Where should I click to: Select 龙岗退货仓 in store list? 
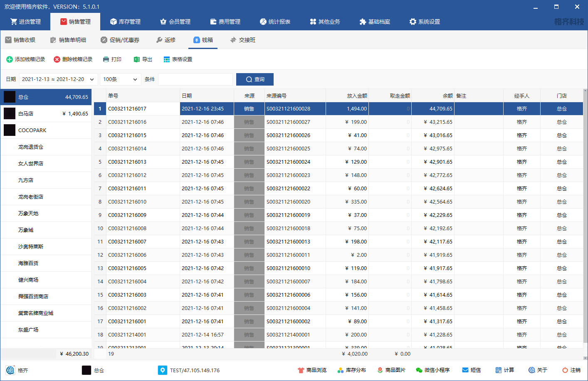click(x=46, y=147)
